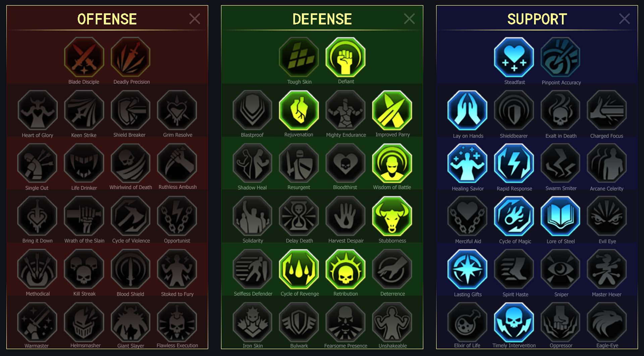The height and width of the screenshot is (356, 644).
Task: Select the Blade Disciple mastery icon
Action: [84, 57]
